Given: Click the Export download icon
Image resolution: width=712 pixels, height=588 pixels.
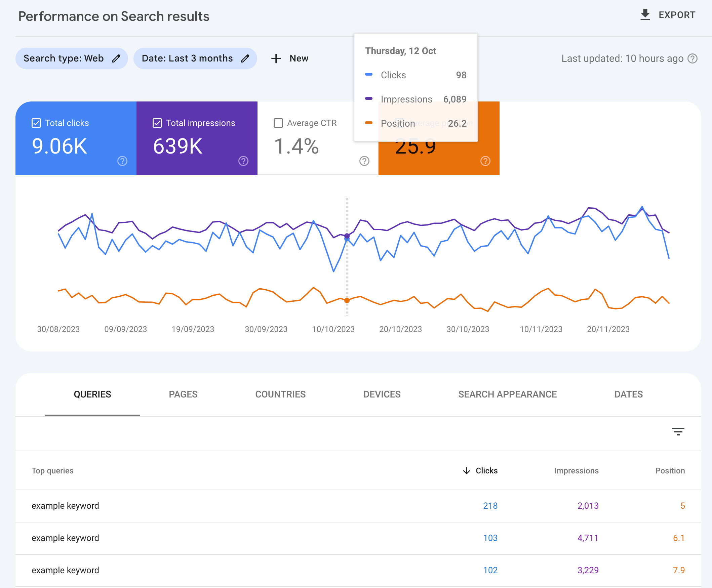Looking at the screenshot, I should coord(645,14).
